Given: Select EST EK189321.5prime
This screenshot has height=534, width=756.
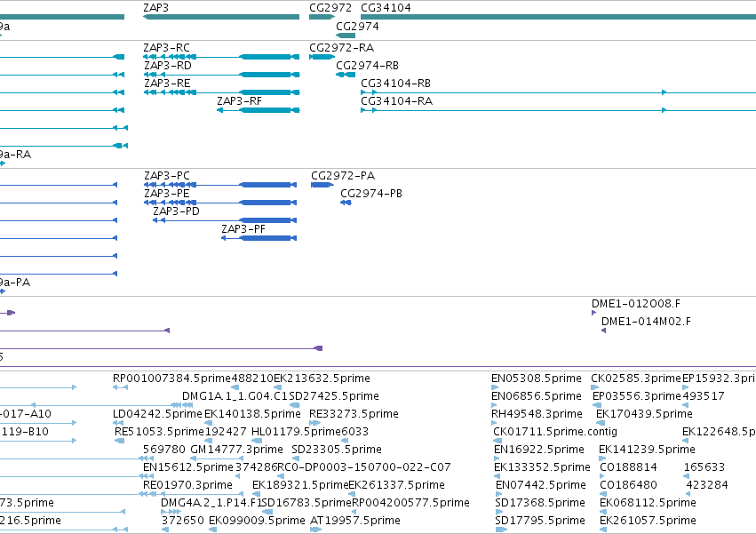Looking at the screenshot, I should pyautogui.click(x=300, y=485).
